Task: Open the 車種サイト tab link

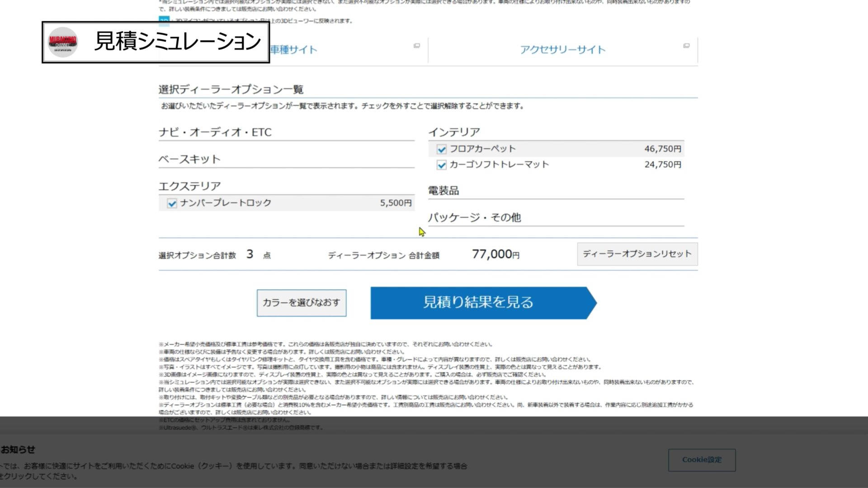Action: 294,50
